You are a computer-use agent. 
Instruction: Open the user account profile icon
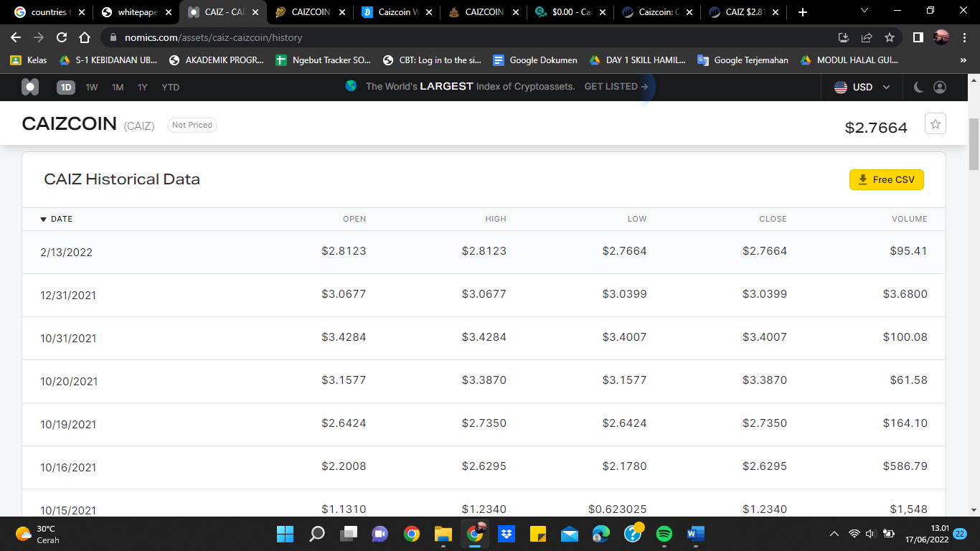pos(939,87)
